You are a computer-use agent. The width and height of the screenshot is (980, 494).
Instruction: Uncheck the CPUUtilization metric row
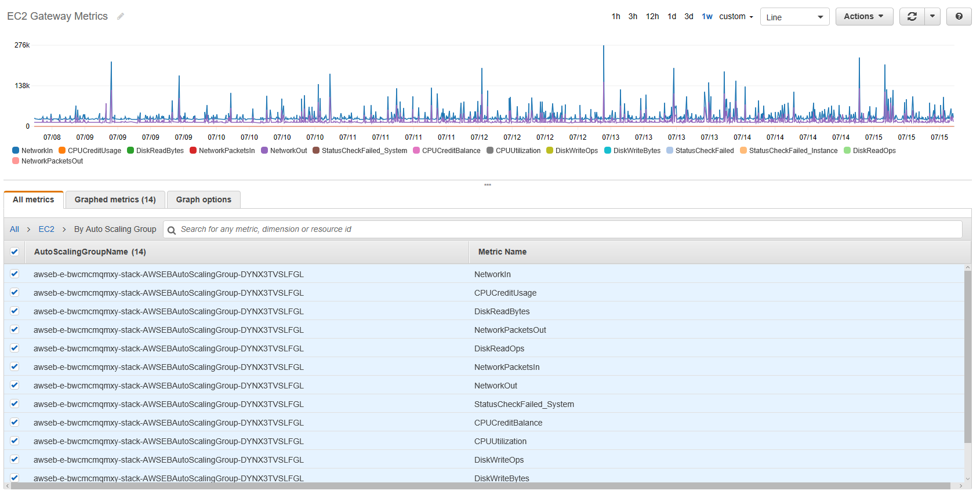click(x=14, y=441)
